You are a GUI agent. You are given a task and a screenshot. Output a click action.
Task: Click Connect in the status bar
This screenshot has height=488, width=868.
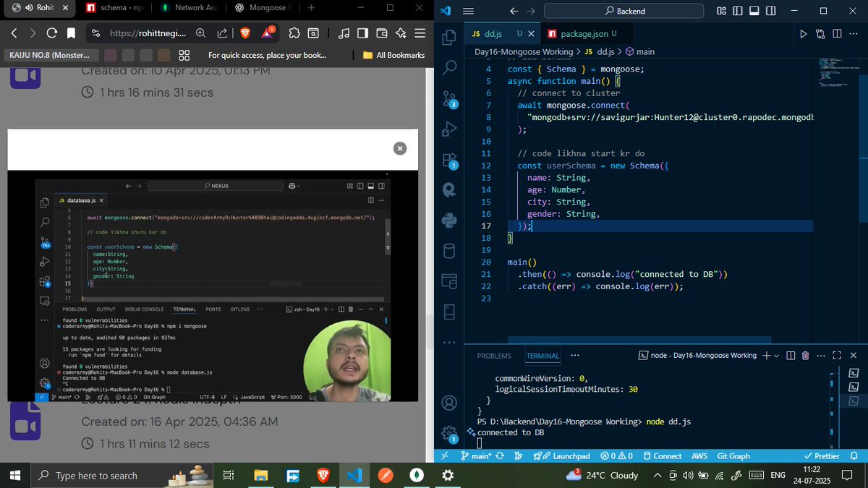point(661,456)
